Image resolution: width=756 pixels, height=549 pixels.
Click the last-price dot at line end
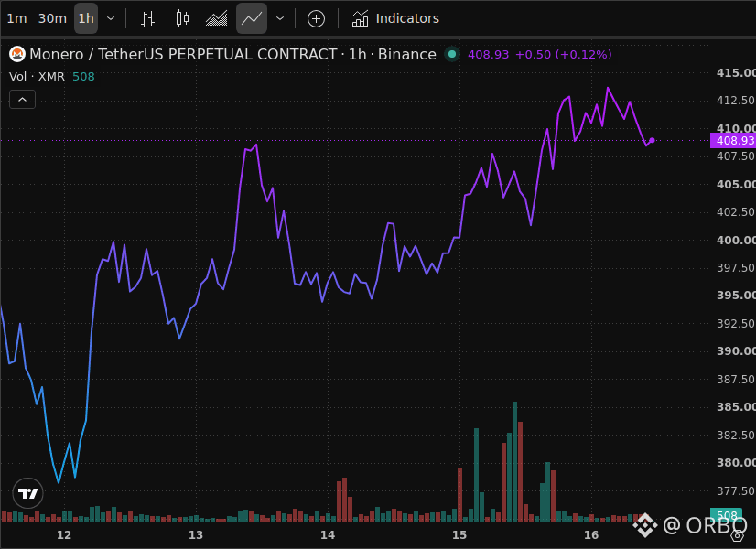(x=652, y=140)
